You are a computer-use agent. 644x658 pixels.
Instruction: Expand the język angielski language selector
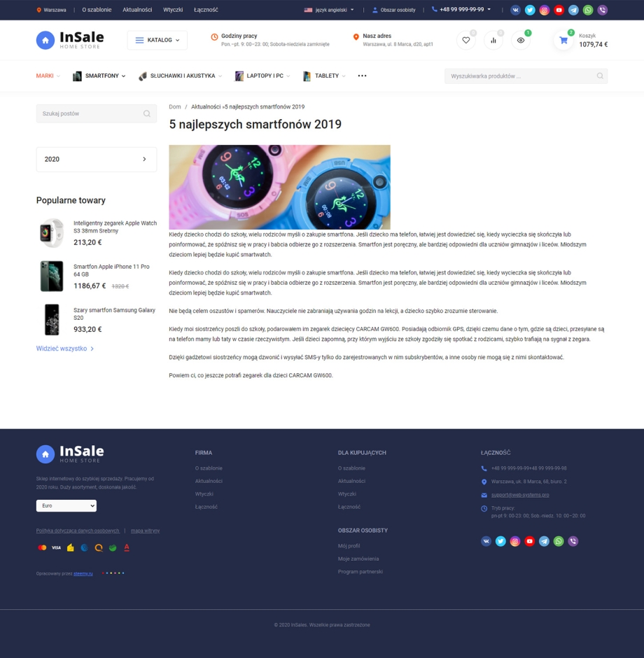coord(329,10)
